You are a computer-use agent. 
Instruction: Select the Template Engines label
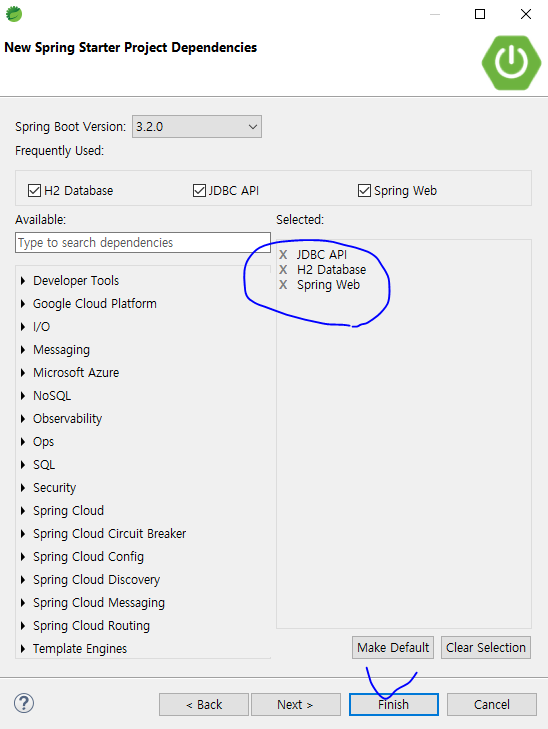tap(80, 649)
